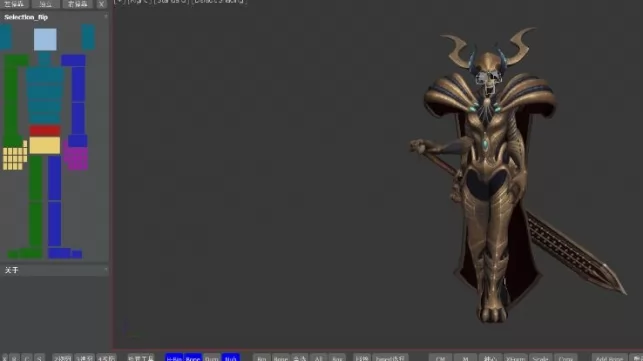Select the blue shoulder block of the figure
643x361 pixels.
point(73,60)
